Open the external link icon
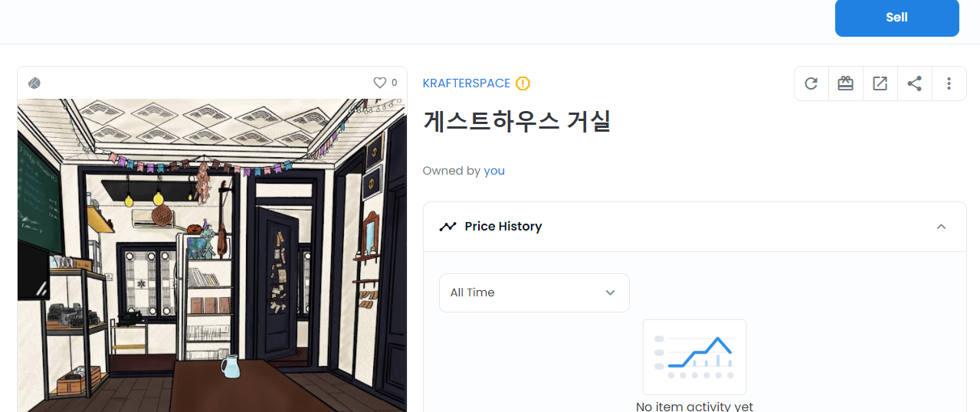 click(880, 83)
